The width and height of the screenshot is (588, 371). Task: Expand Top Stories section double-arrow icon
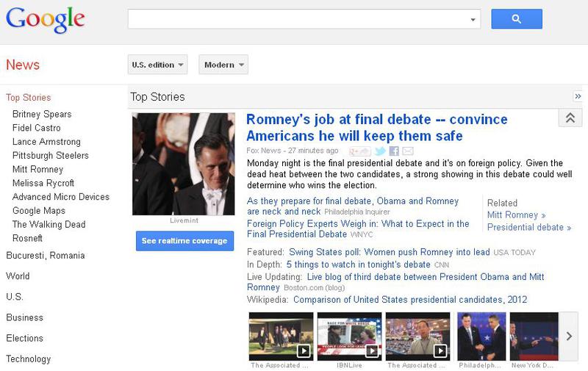578,96
